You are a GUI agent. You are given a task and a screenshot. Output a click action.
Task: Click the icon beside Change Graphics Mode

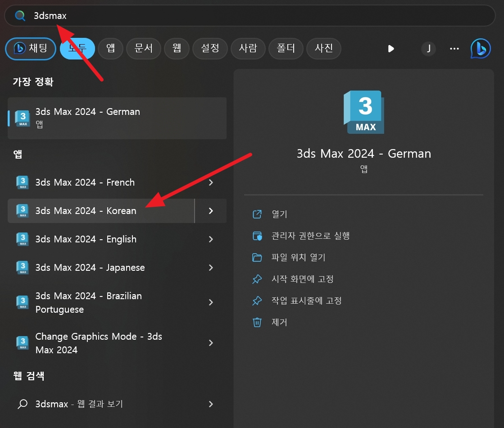point(23,343)
